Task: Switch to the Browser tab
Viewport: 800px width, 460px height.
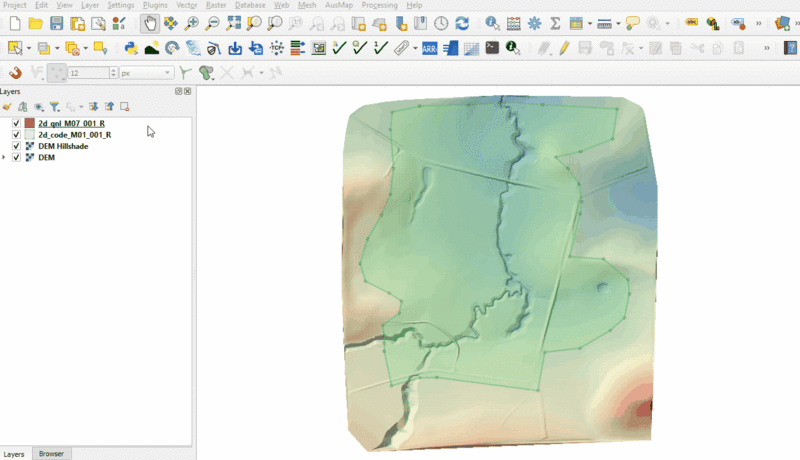Action: pos(51,454)
